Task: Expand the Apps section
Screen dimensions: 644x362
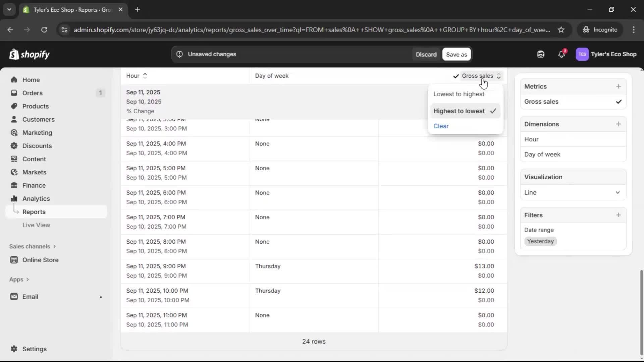Action: (x=19, y=279)
